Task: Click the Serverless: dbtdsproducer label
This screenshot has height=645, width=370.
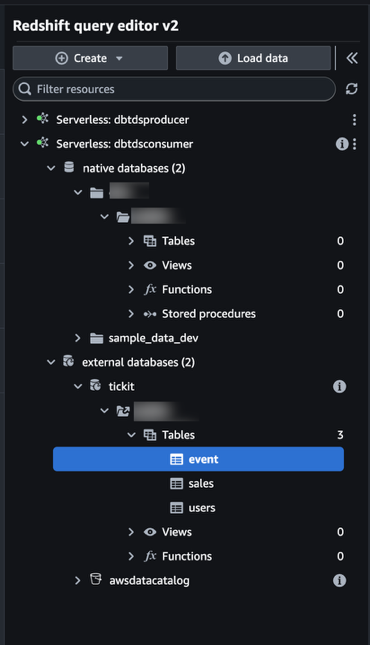Action: coord(123,120)
